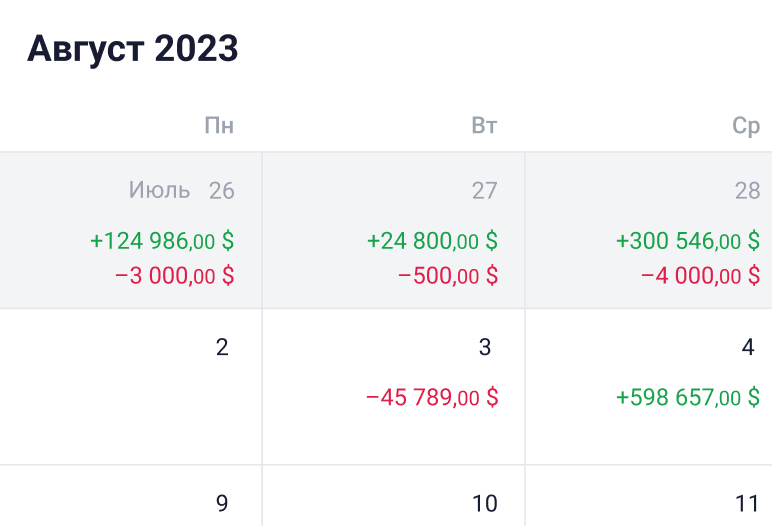The width and height of the screenshot is (772, 526).
Task: Click the −3 000,00 $ expense amount
Action: (x=175, y=276)
